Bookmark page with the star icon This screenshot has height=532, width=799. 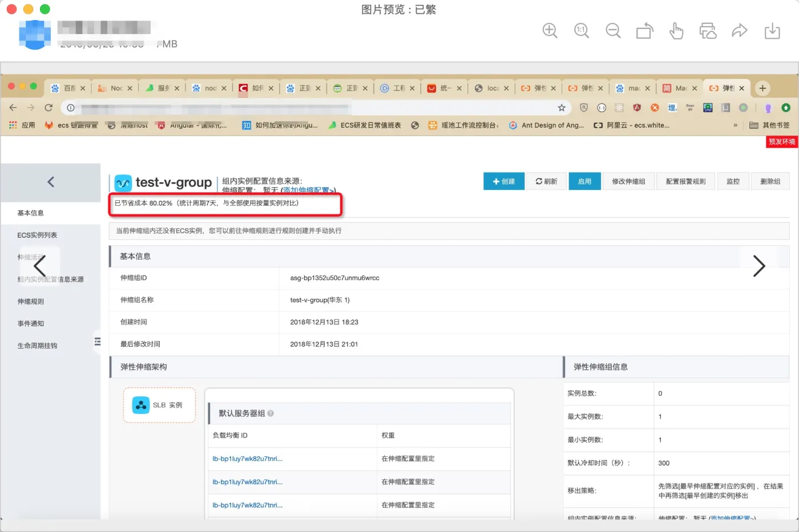tap(562, 108)
